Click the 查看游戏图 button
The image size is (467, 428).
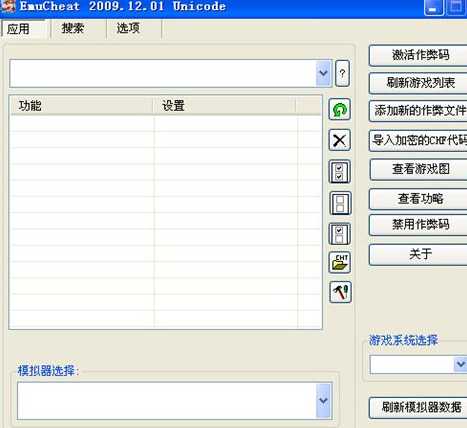pos(419,170)
